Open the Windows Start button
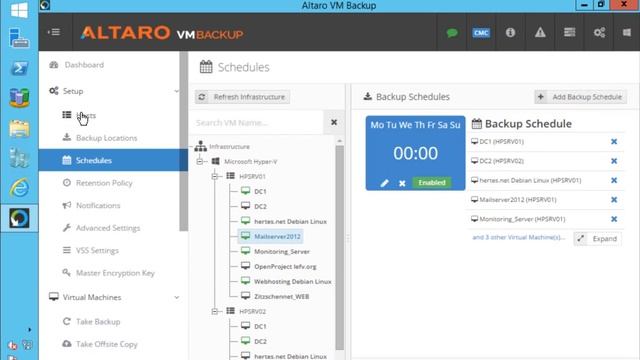This screenshot has height=360, width=640. [x=19, y=10]
